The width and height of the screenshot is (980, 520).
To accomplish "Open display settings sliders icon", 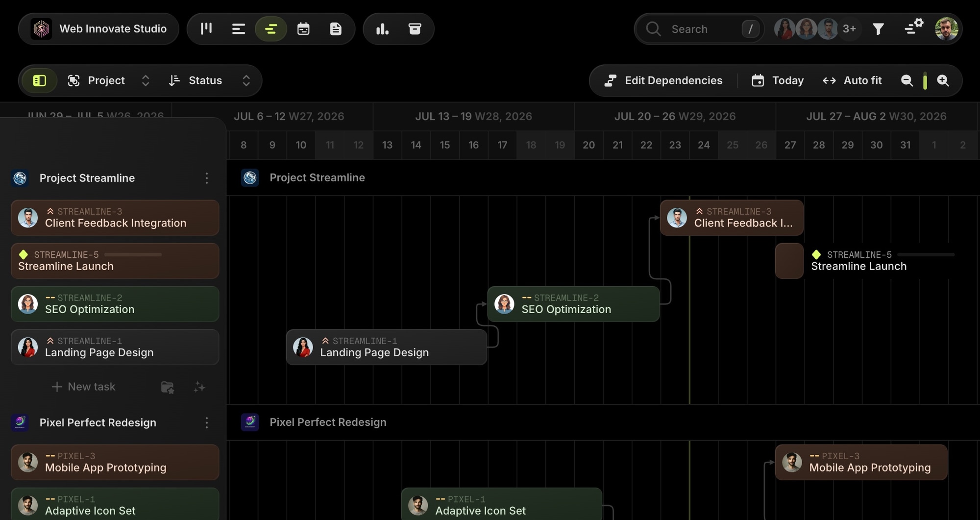I will [913, 27].
